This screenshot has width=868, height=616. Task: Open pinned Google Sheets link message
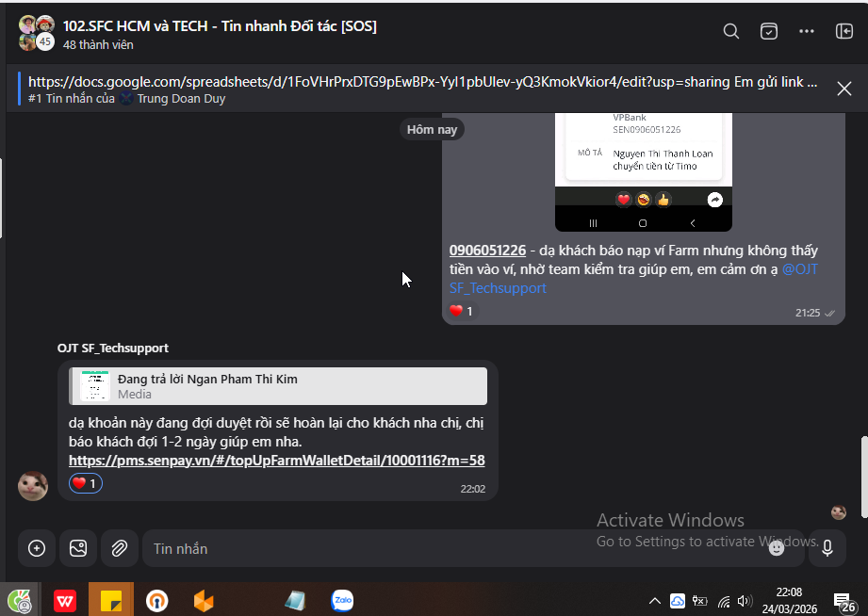click(x=422, y=83)
